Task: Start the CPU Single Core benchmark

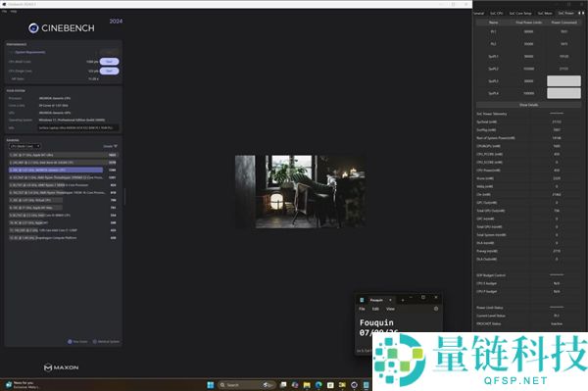Action: point(109,71)
